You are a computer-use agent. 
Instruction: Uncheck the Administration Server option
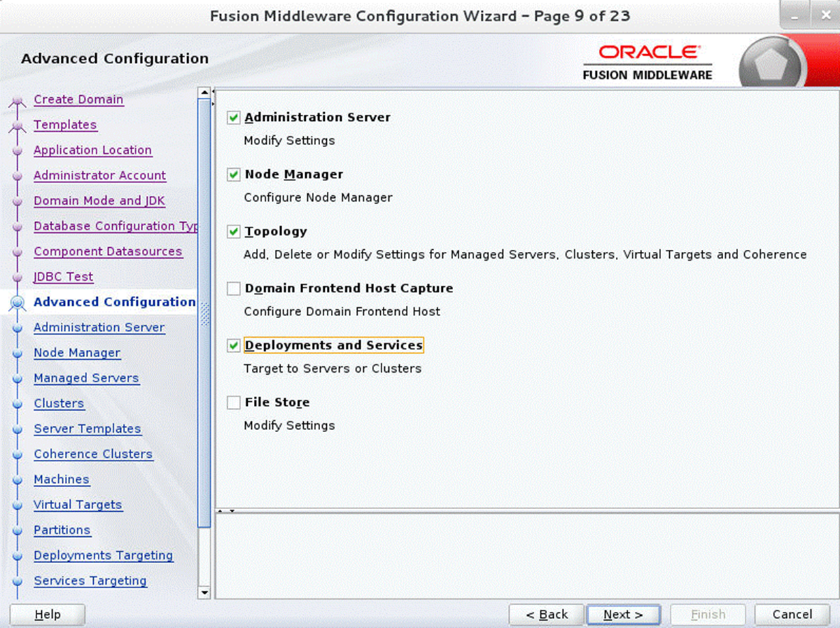(x=233, y=117)
